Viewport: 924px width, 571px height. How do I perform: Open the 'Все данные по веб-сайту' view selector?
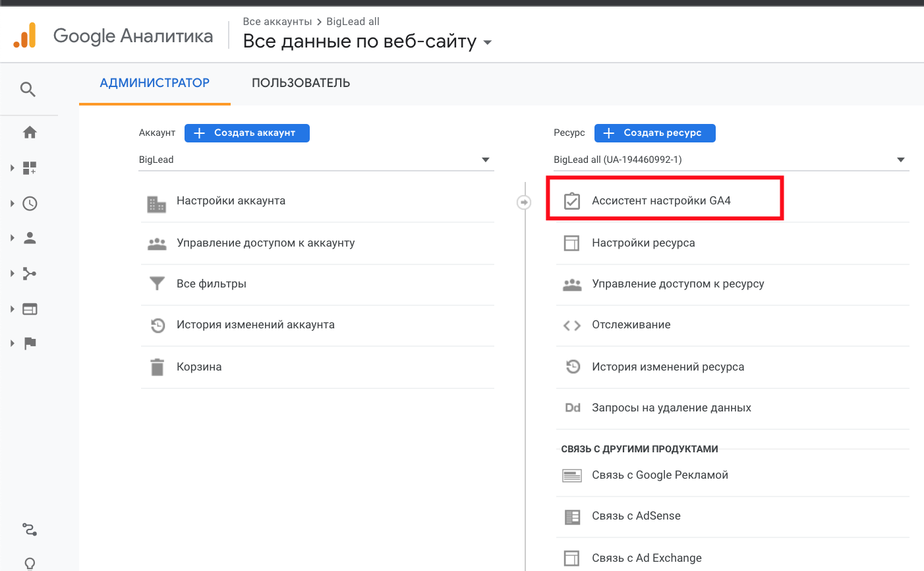pyautogui.click(x=367, y=42)
